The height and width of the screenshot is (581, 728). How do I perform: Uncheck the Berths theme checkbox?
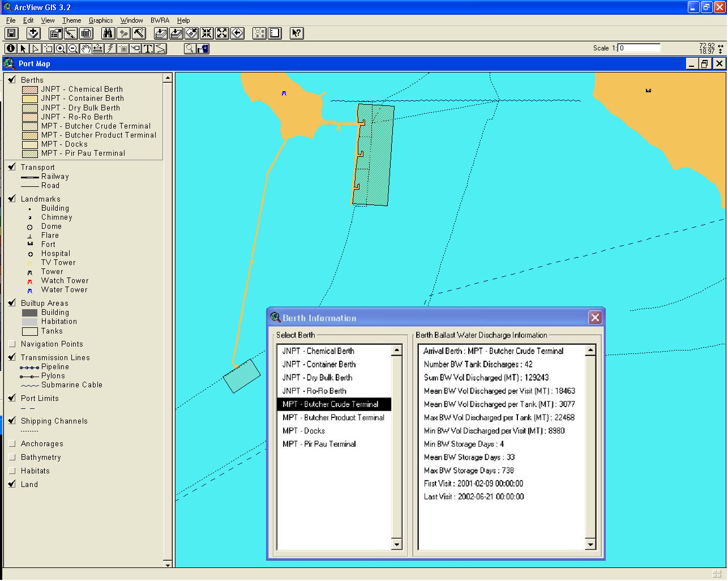point(12,80)
